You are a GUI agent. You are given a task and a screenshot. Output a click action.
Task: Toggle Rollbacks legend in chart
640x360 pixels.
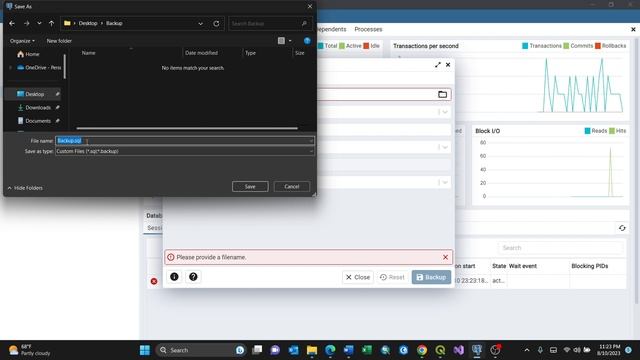611,46
